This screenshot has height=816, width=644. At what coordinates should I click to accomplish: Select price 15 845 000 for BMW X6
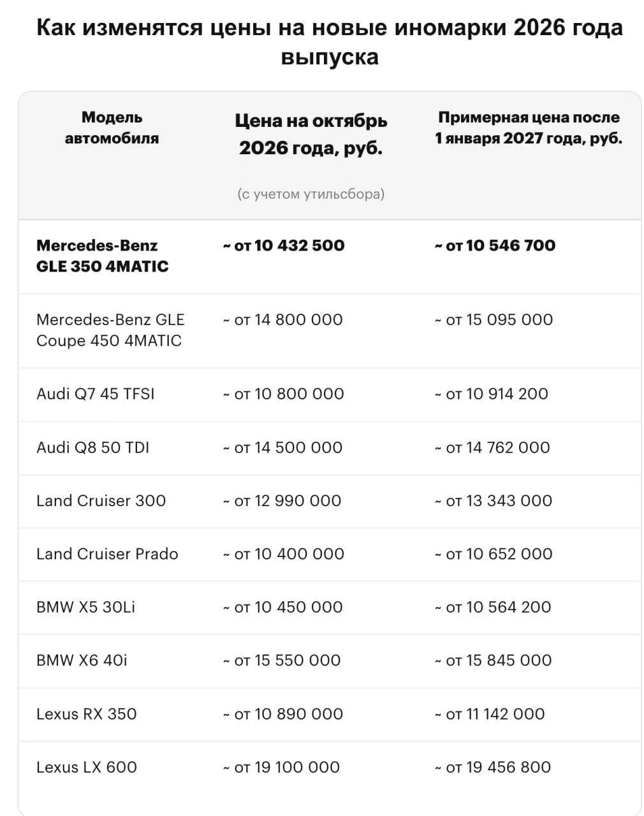[x=494, y=660]
